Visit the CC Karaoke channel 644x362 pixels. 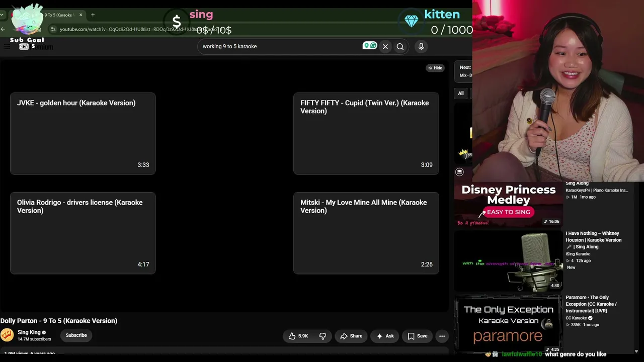(x=576, y=318)
